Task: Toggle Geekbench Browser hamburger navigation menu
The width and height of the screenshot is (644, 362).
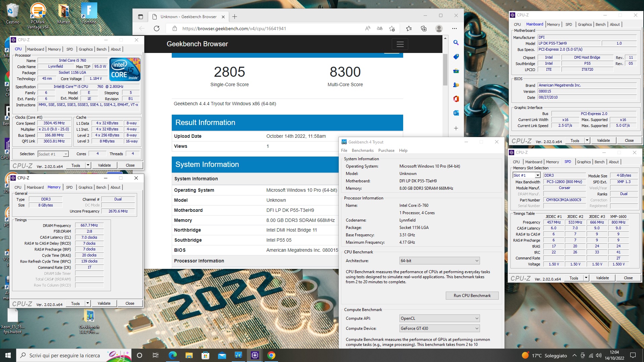Action: click(x=400, y=44)
